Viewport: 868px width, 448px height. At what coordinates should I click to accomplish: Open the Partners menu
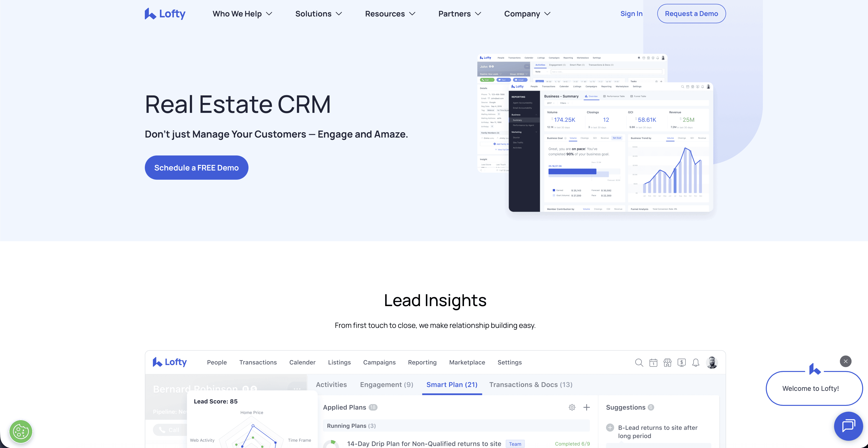(459, 14)
